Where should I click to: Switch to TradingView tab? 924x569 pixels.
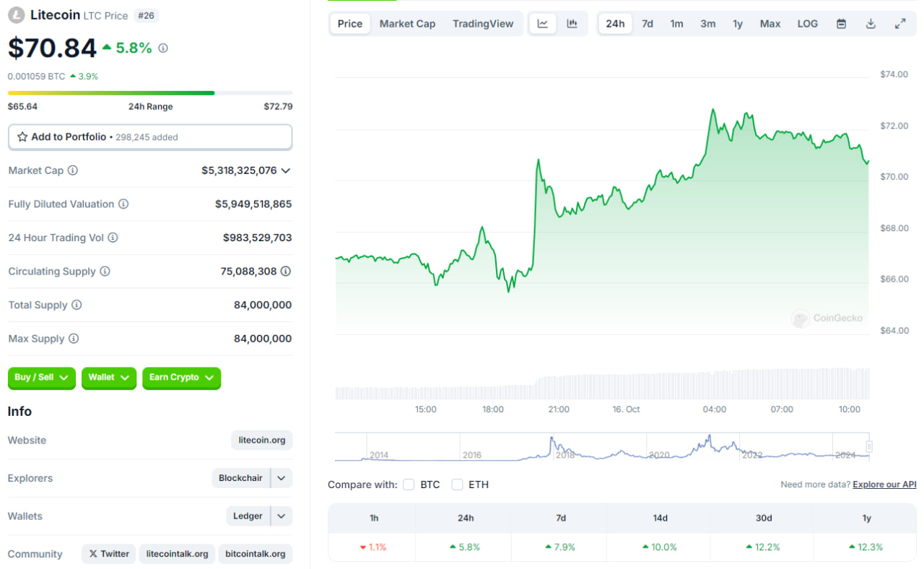click(x=483, y=24)
